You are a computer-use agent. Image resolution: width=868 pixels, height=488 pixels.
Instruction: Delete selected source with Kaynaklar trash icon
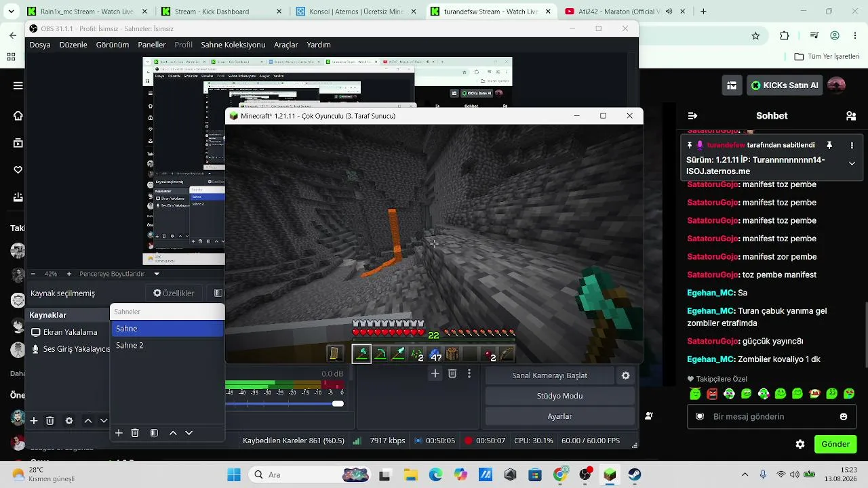click(x=50, y=421)
